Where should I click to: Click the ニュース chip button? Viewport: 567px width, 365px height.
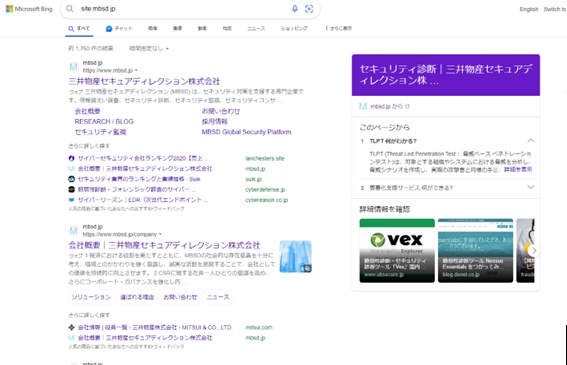[x=218, y=297]
